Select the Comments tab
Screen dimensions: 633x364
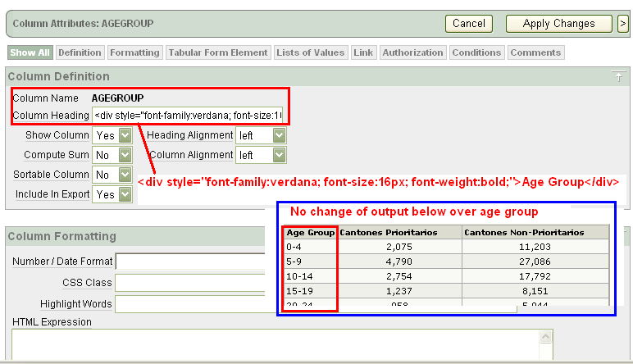point(535,52)
